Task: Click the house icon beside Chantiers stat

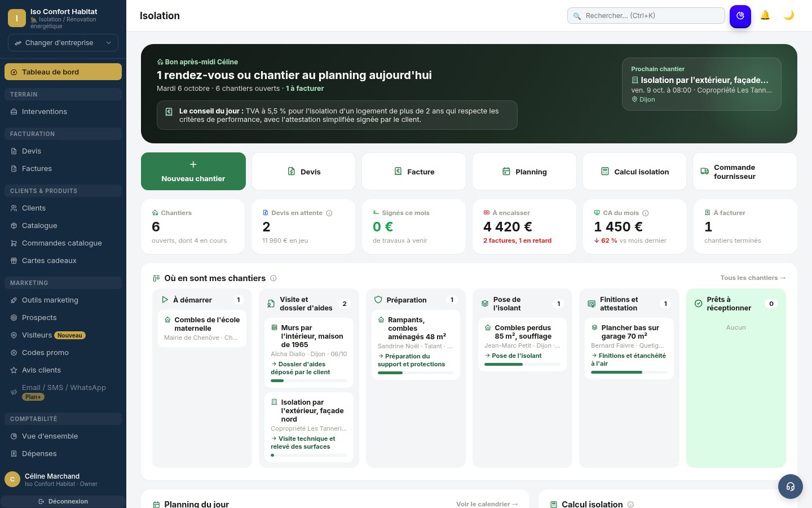Action: [155, 213]
